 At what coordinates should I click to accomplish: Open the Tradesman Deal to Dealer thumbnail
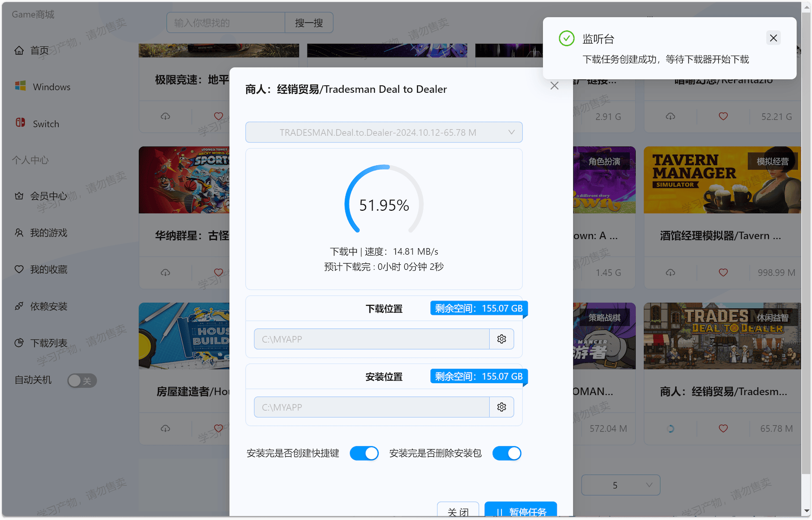[722, 336]
